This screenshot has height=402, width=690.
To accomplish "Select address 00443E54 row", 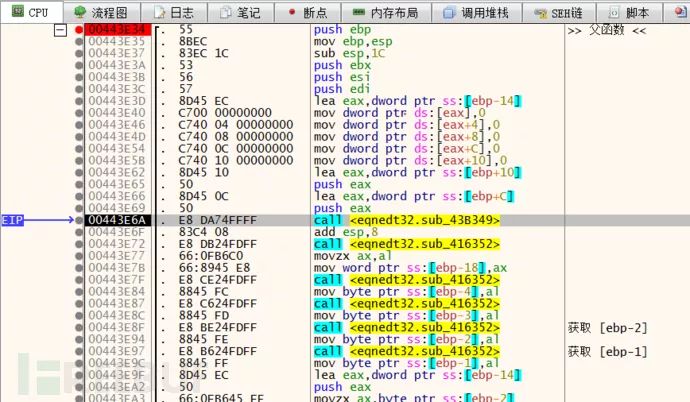I will [x=117, y=148].
